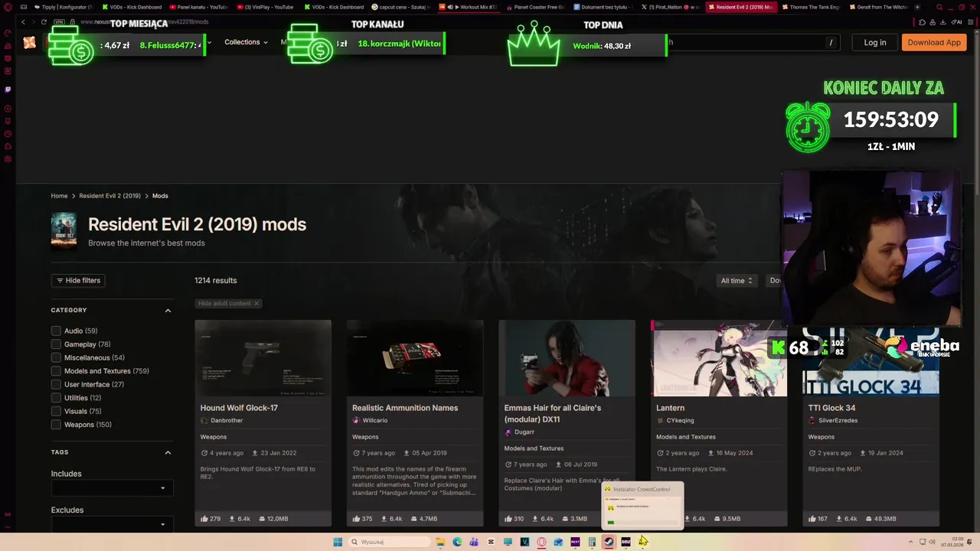Click Emmas Hair mod thumbnail image
980x551 pixels.
click(x=567, y=358)
